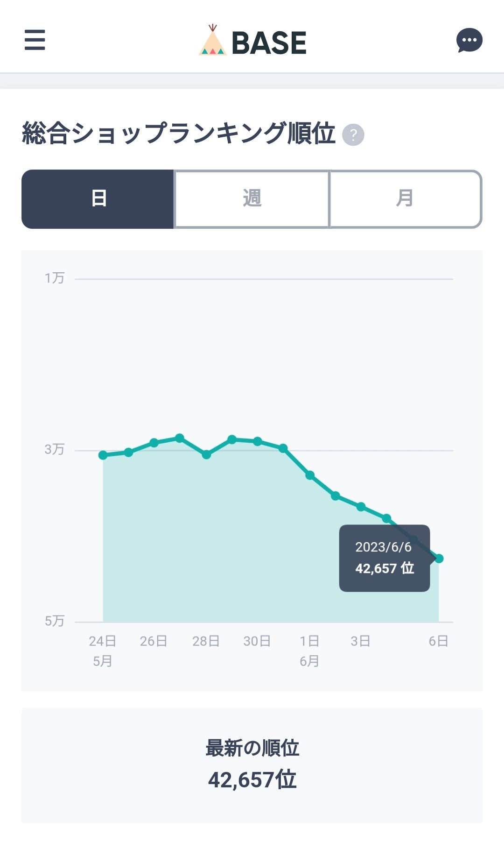Select the chart data point for May 26

[154, 443]
